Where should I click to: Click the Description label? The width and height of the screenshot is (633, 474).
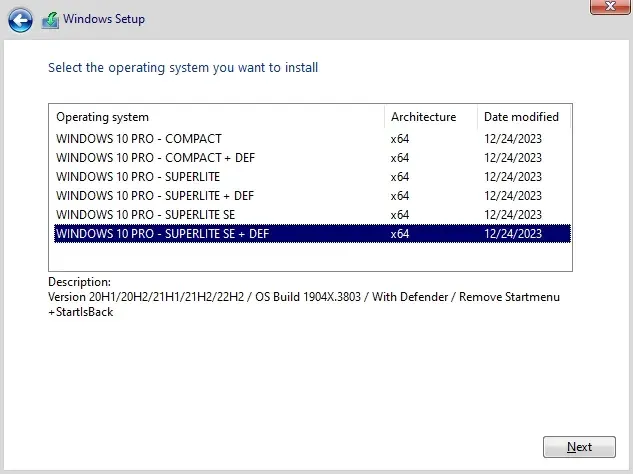(x=79, y=282)
